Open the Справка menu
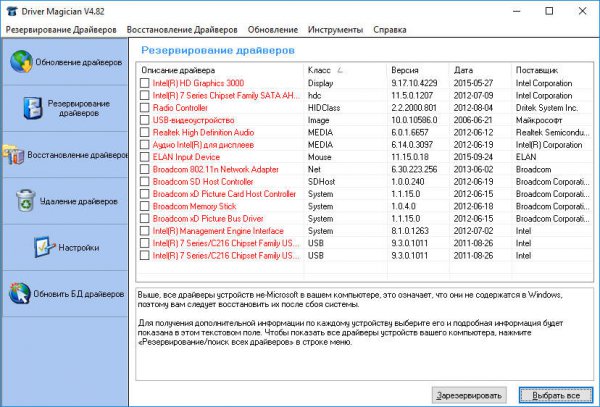Image resolution: width=600 pixels, height=407 pixels. 389,30
